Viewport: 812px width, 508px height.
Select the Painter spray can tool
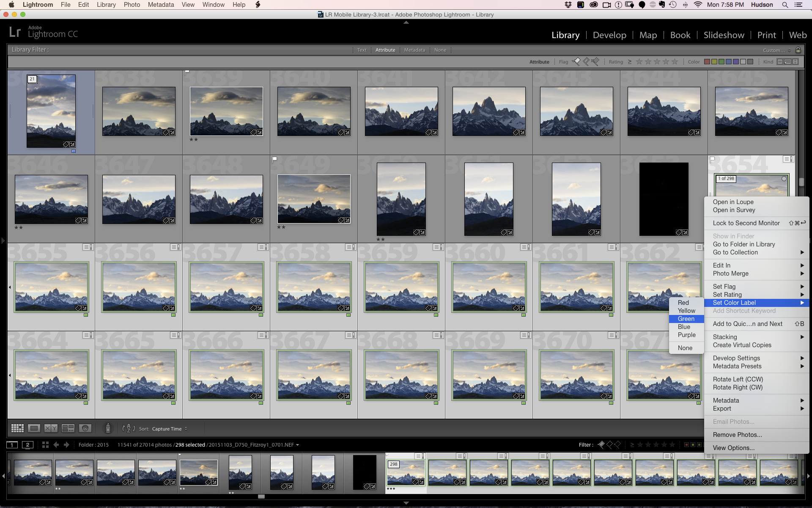[x=108, y=428]
